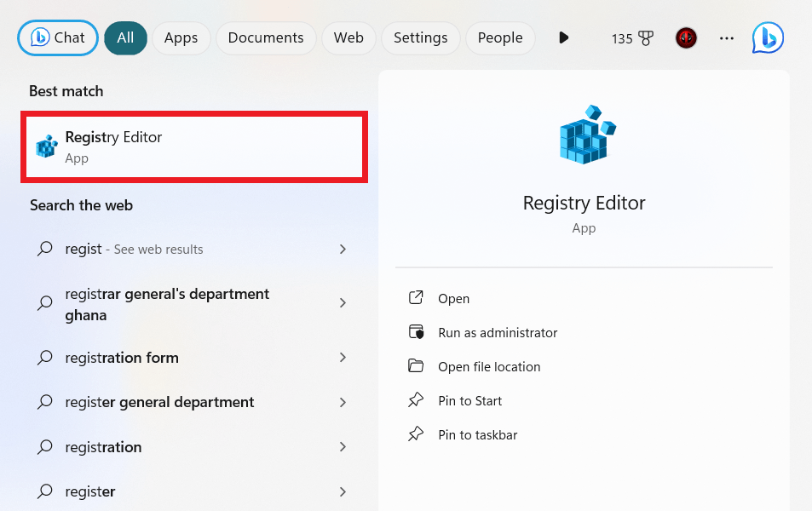The image size is (812, 511).
Task: Click the large Registry Editor cube icon
Action: [x=587, y=135]
